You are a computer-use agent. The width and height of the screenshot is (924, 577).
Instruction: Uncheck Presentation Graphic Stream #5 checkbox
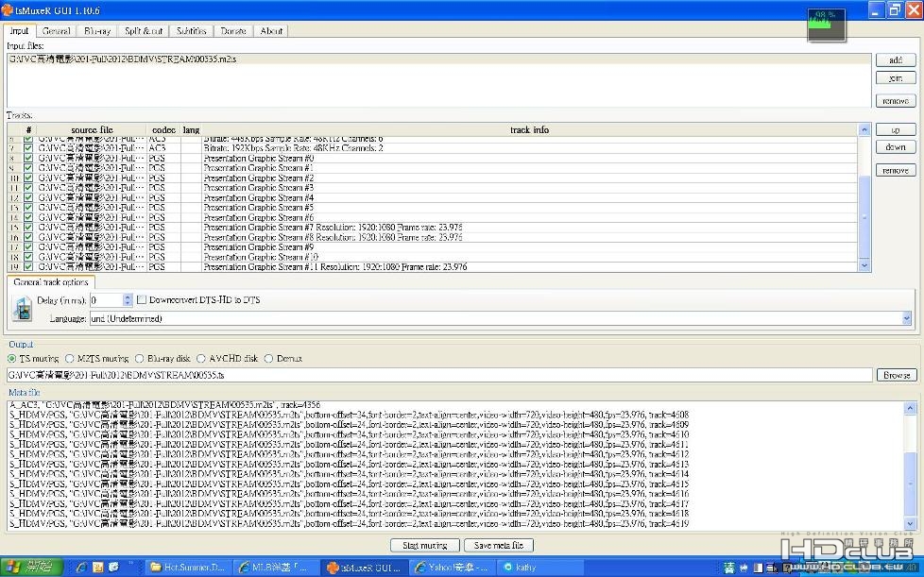coord(28,207)
